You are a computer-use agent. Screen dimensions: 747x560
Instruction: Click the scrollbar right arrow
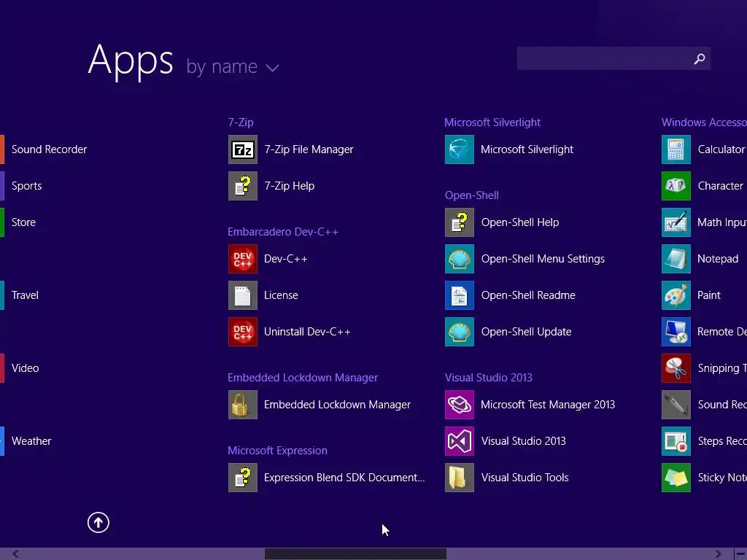click(x=718, y=554)
